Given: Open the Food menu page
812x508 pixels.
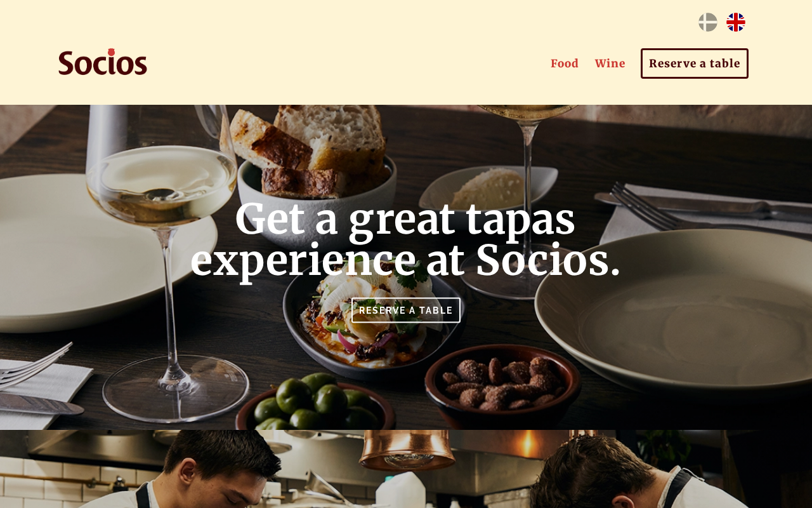Looking at the screenshot, I should tap(565, 63).
